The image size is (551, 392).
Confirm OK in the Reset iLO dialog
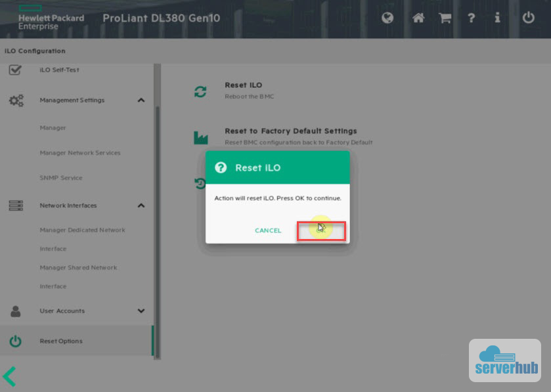(x=321, y=230)
